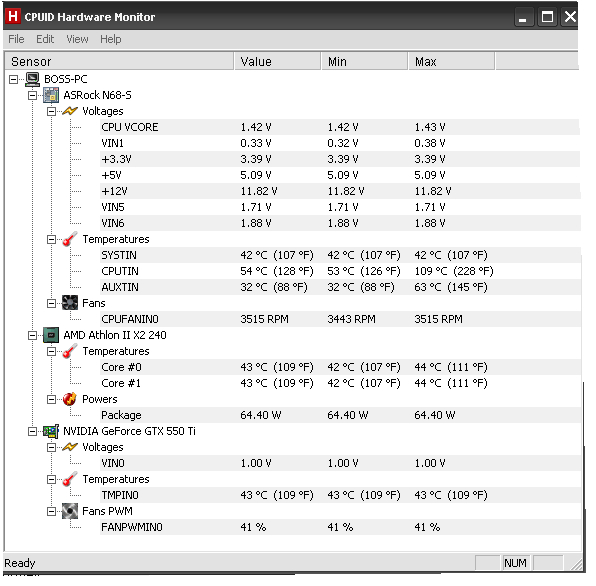The image size is (596, 586).
Task: Click the CPUFANIN0 min value 3443 RPM
Action: click(x=351, y=319)
